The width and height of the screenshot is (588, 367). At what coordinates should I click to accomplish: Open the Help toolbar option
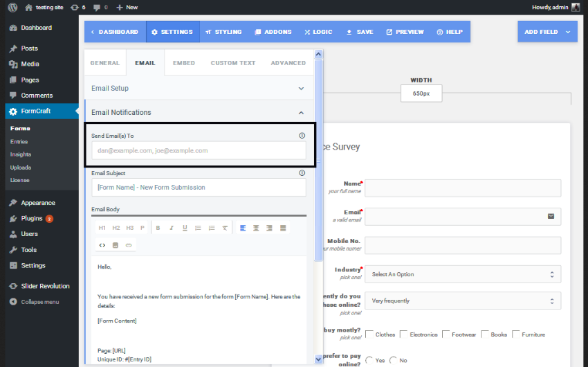pos(450,32)
